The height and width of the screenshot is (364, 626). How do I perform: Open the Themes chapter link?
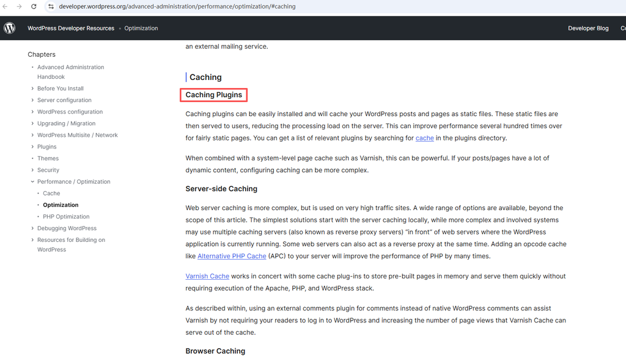coord(48,158)
